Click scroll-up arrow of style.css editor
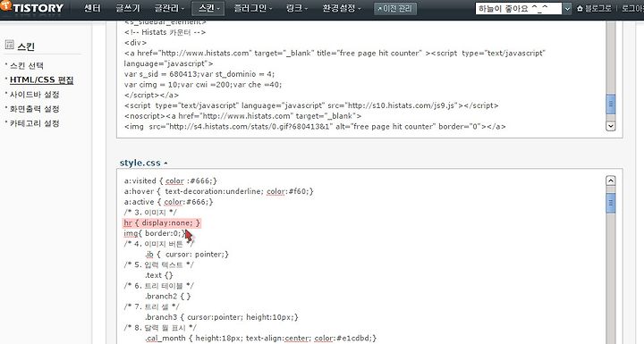Image resolution: width=644 pixels, height=344 pixels. (x=611, y=180)
